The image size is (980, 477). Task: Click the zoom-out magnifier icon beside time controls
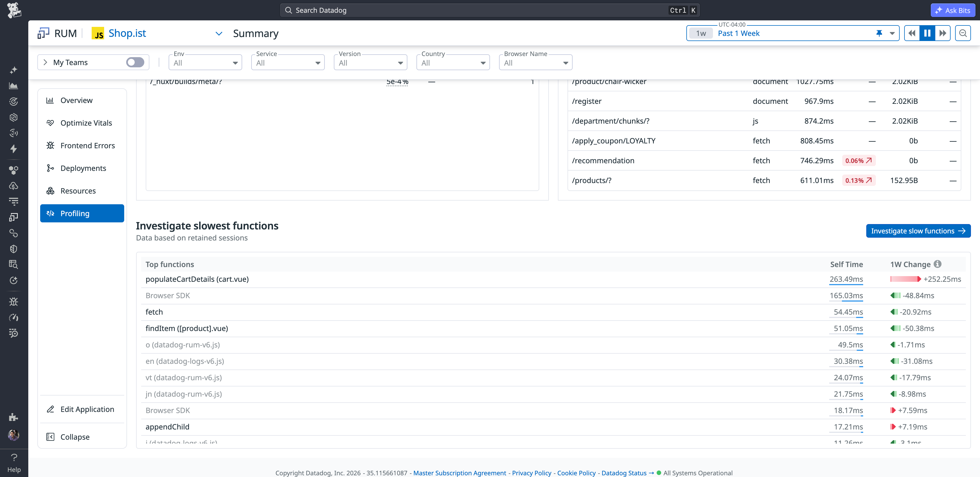point(963,33)
